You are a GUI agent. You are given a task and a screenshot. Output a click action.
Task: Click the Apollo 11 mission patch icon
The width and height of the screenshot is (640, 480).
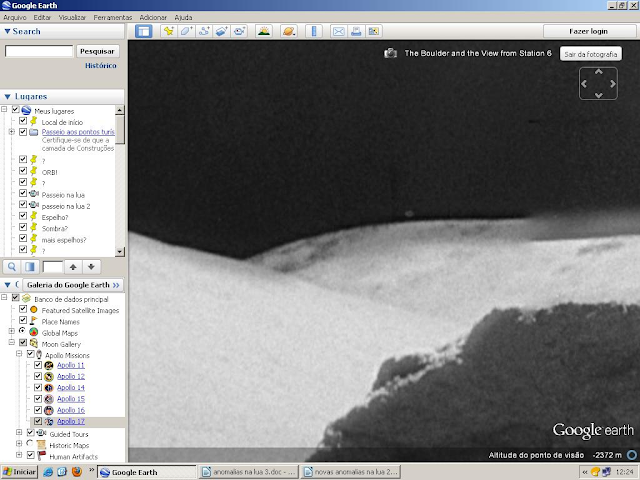[x=49, y=365]
